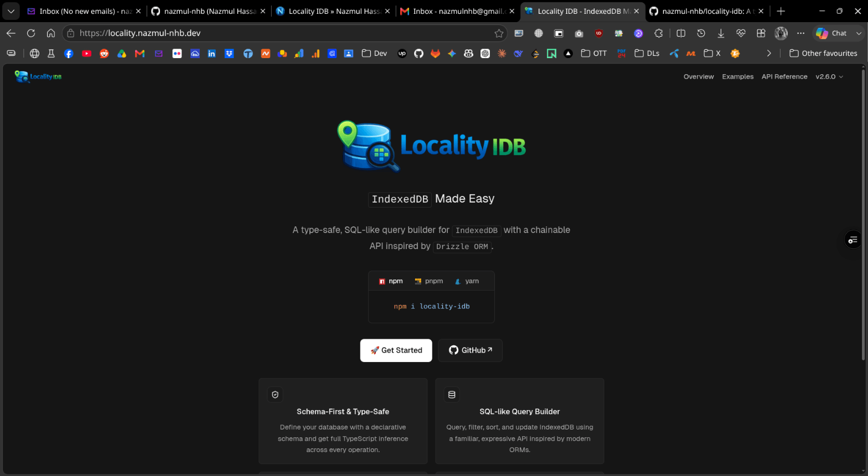
Task: Click the Schema-First & Type-Safe card
Action: [343, 421]
